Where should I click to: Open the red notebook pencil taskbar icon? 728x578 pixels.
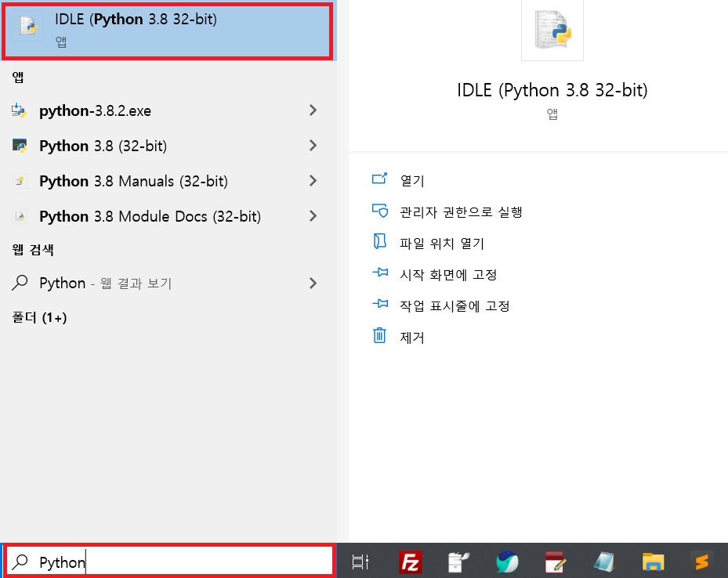(x=556, y=562)
